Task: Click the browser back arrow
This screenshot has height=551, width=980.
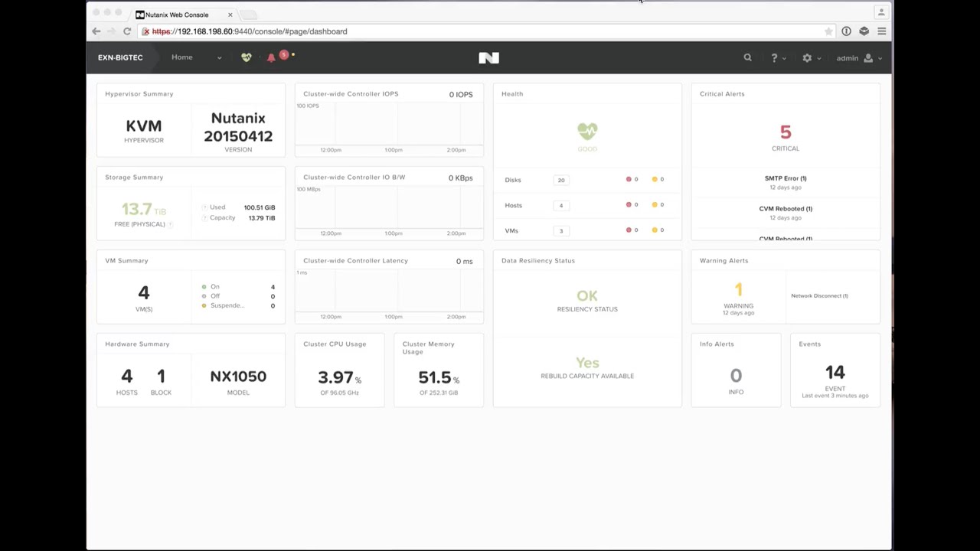Action: [x=96, y=31]
